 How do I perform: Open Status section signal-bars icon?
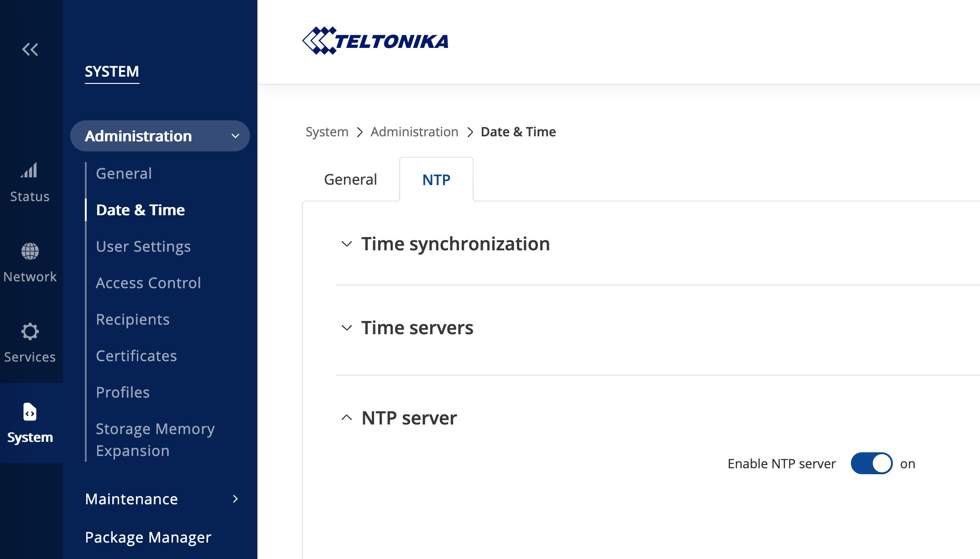pyautogui.click(x=30, y=171)
